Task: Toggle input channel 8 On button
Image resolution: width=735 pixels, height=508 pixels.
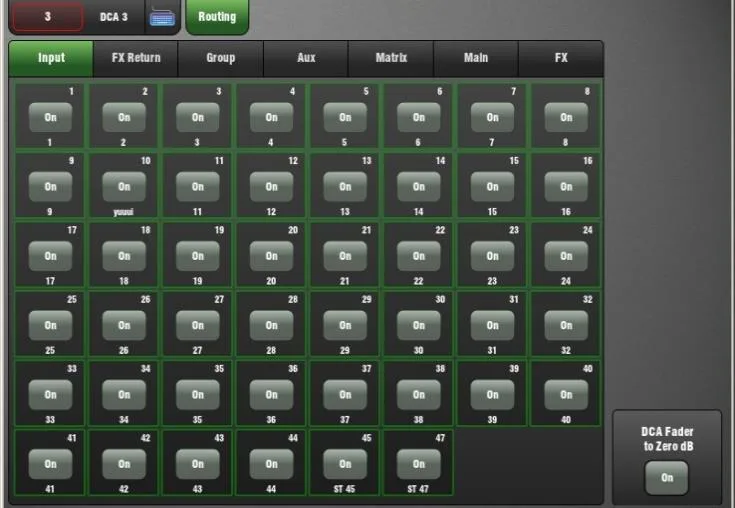Action: [x=566, y=117]
